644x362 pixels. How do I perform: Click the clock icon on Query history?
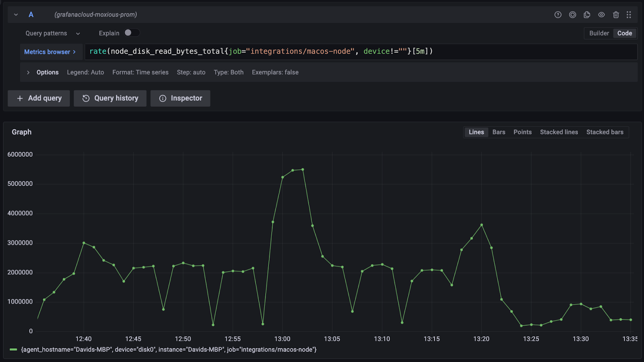tap(86, 98)
